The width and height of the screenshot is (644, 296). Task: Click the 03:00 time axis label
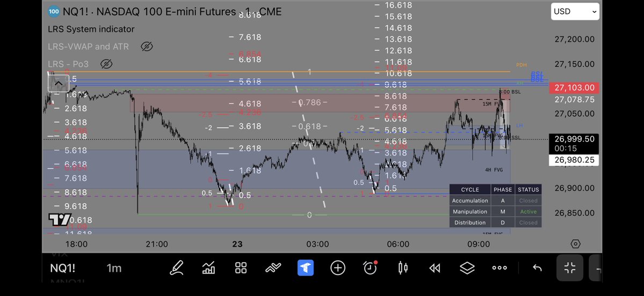point(317,245)
